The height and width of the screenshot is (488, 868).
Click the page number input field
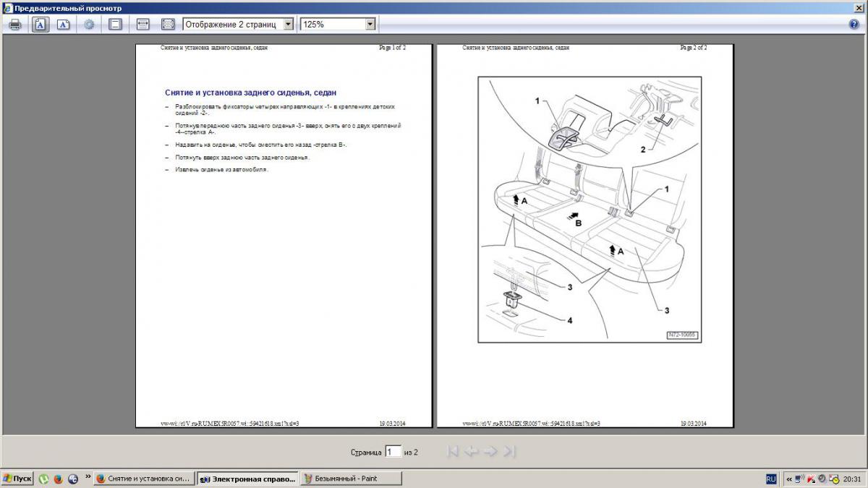point(393,452)
